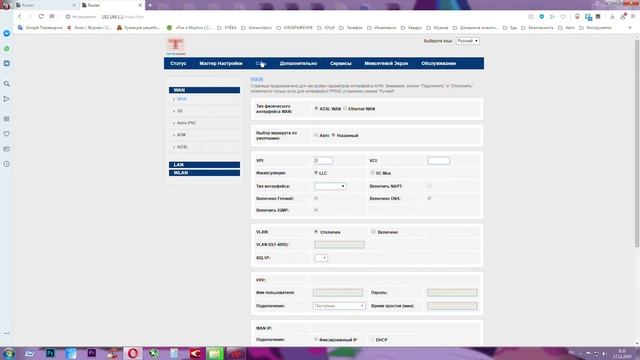Open the Телефон bookmarks folder

click(351, 27)
